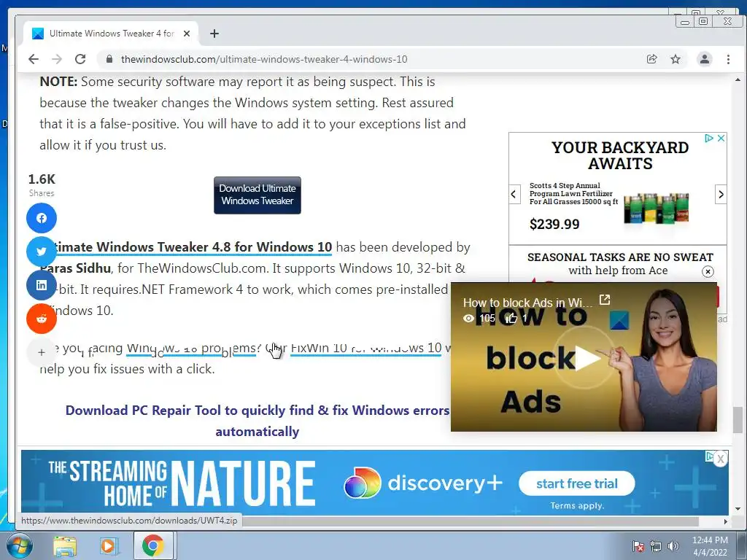Click the page vertical scrollbar thumb
The height and width of the screenshot is (560, 747).
tap(738, 421)
